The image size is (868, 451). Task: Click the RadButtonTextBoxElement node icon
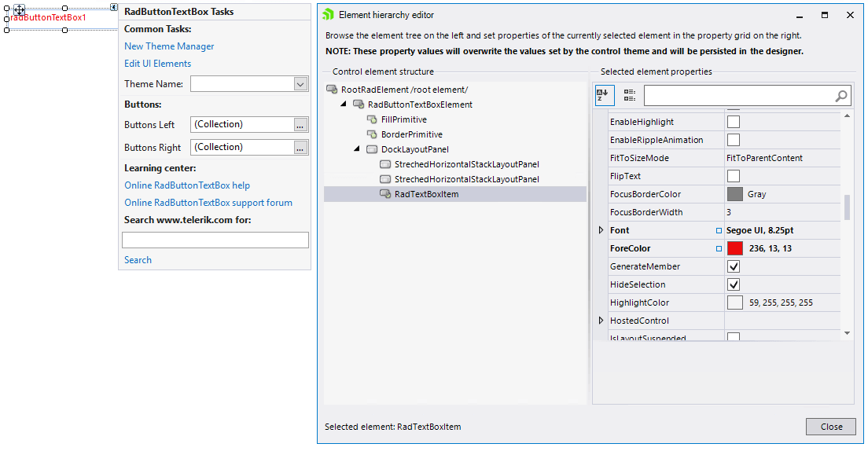[359, 104]
